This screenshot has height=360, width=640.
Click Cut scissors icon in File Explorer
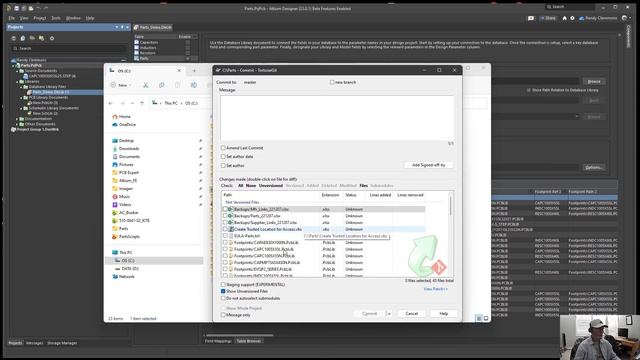pyautogui.click(x=145, y=85)
